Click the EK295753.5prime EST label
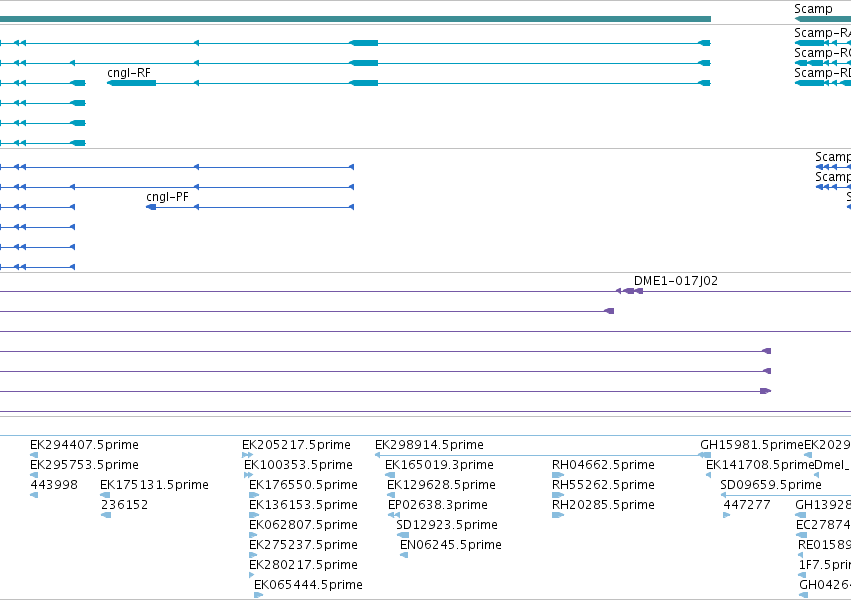The image size is (851, 600). coord(84,465)
